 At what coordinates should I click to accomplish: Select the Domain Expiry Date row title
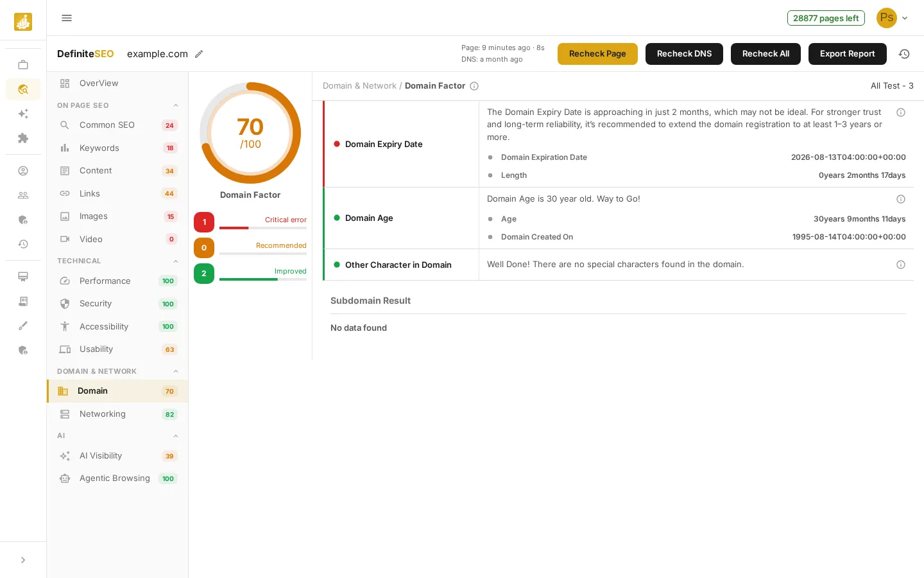click(384, 144)
